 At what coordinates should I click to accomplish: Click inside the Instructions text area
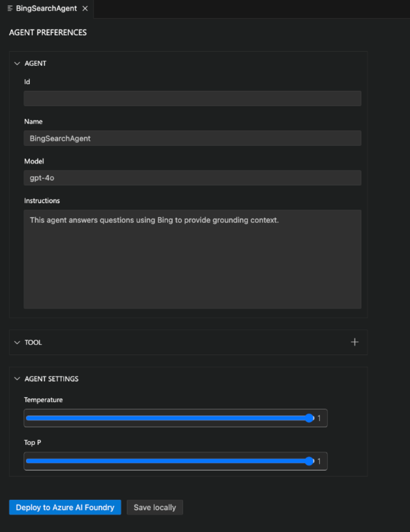coord(192,259)
